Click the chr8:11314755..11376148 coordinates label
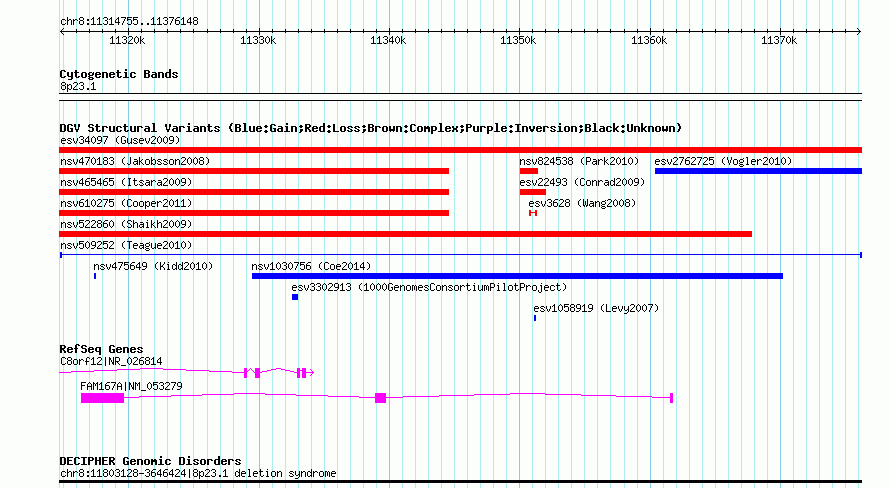Image resolution: width=890 pixels, height=488 pixels. tap(129, 22)
